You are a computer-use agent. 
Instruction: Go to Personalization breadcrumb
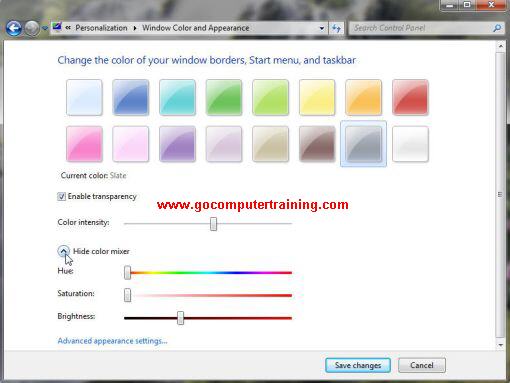101,28
